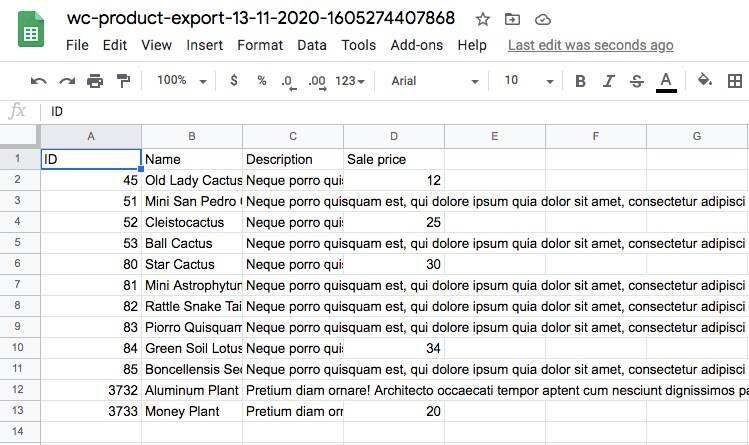
Task: Click the move to folder icon
Action: [512, 19]
